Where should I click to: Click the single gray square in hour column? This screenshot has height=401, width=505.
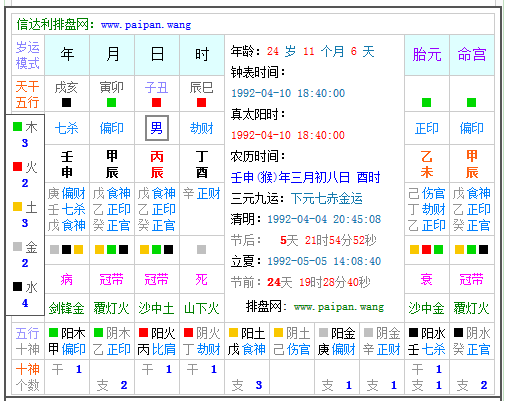[201, 249]
